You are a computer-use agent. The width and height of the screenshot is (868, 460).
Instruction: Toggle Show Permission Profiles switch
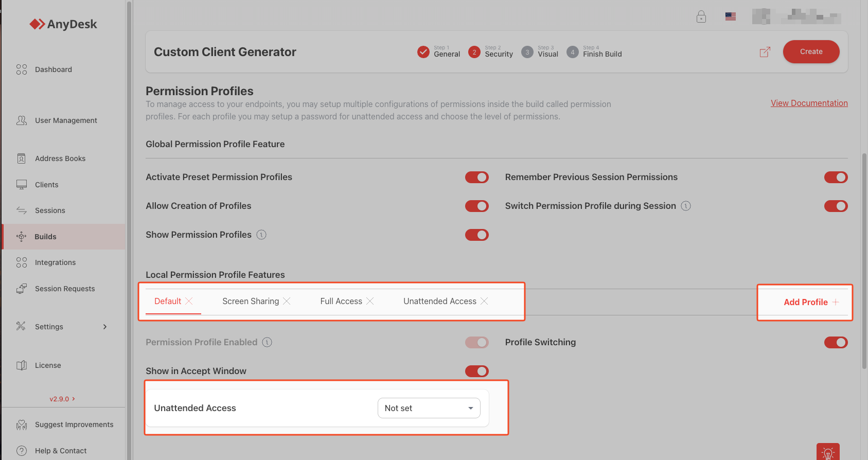tap(477, 235)
